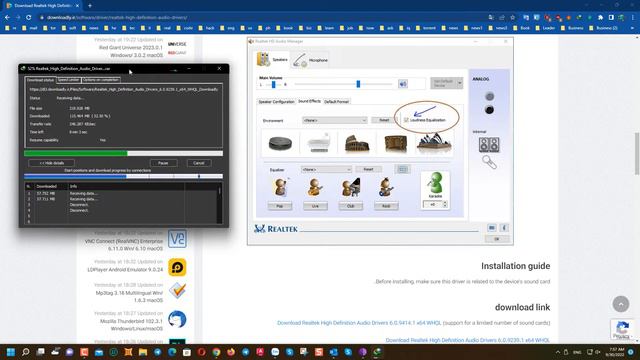The height and width of the screenshot is (360, 640).
Task: Open the Speaker Configuration tab
Action: (x=276, y=102)
